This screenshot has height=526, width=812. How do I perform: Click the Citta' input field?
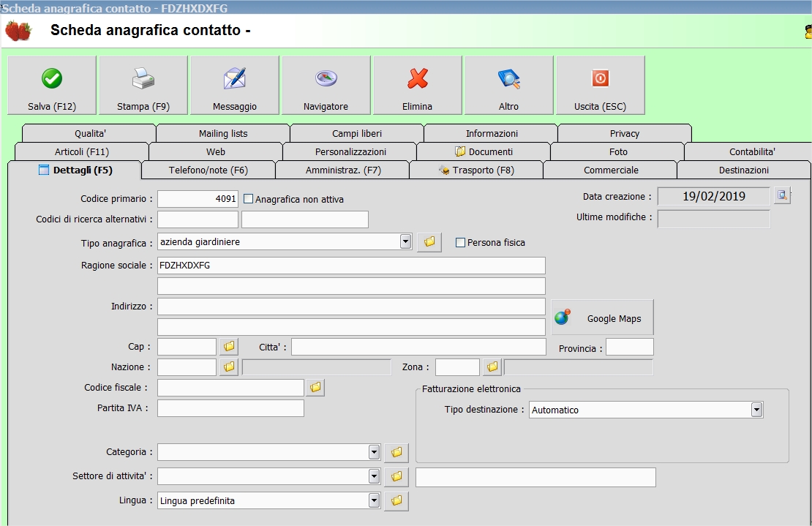click(x=418, y=347)
